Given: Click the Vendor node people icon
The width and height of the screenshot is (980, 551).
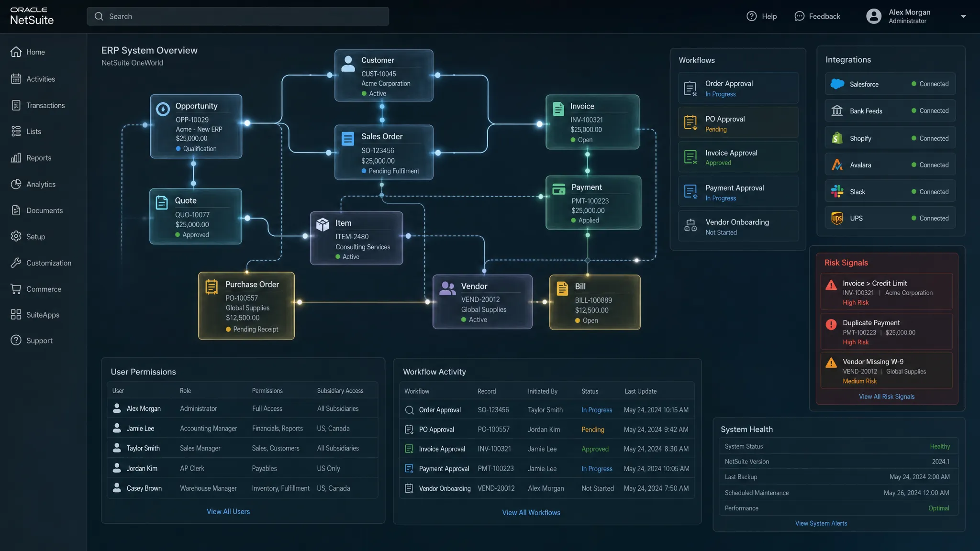Looking at the screenshot, I should click(447, 287).
